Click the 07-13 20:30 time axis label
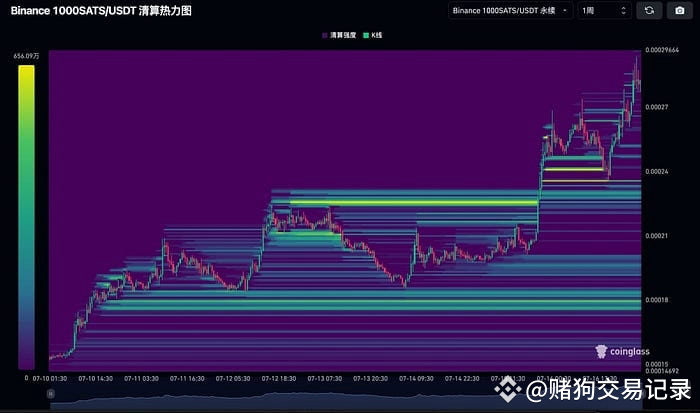This screenshot has height=413, width=700. point(371,379)
